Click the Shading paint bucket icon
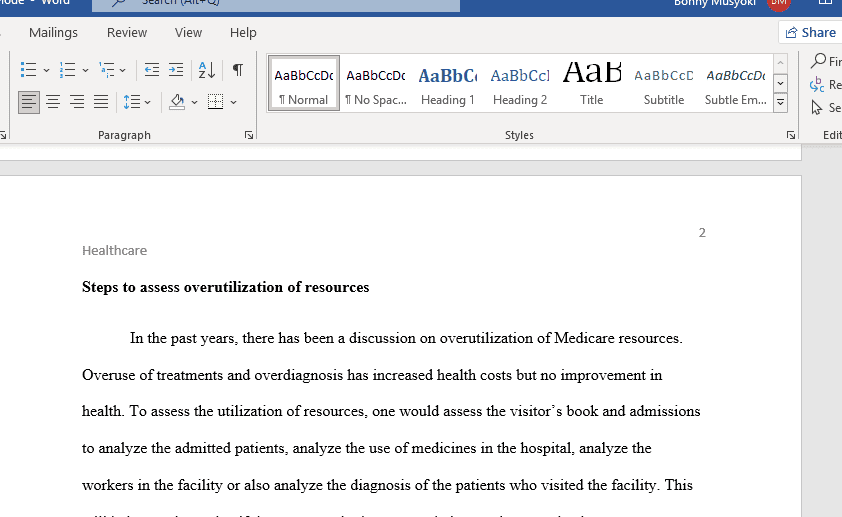 tap(177, 101)
